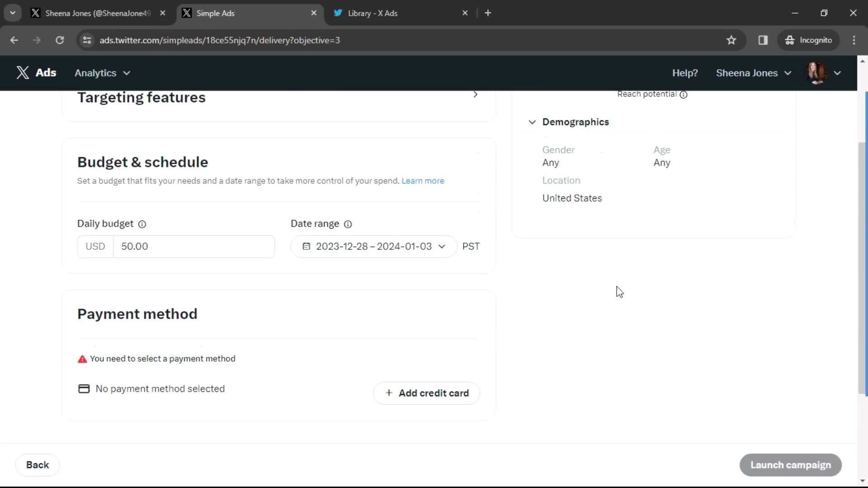Click the calendar icon in date range
Screen dimensions: 868x488
coord(307,246)
